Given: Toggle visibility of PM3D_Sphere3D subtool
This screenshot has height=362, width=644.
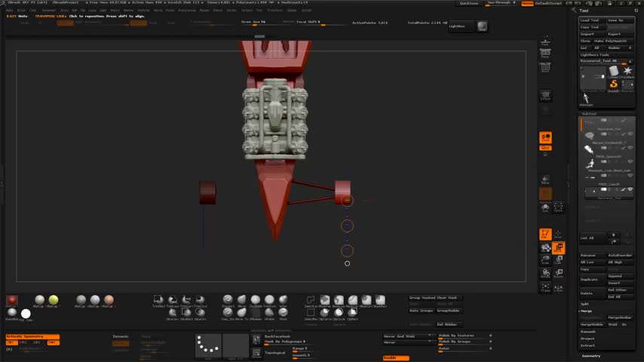Looking at the screenshot, I should point(630,148).
